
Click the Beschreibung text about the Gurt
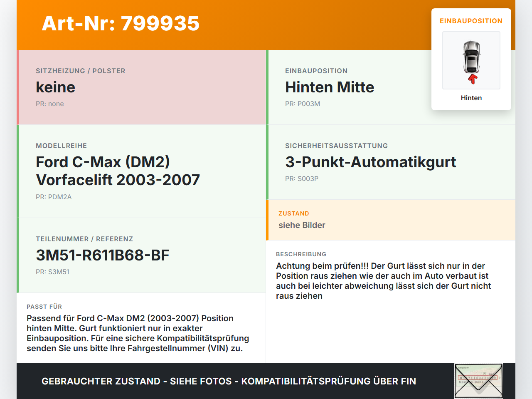[384, 281]
